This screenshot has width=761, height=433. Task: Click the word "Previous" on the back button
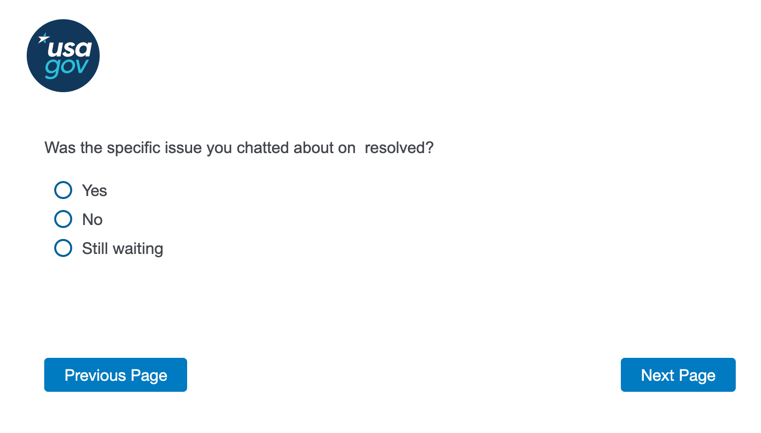[96, 375]
